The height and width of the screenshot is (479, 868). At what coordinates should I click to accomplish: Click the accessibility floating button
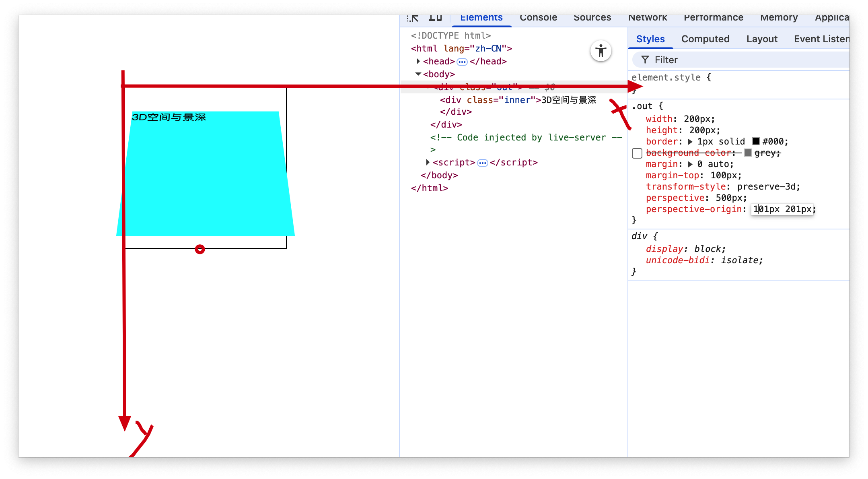(x=601, y=51)
